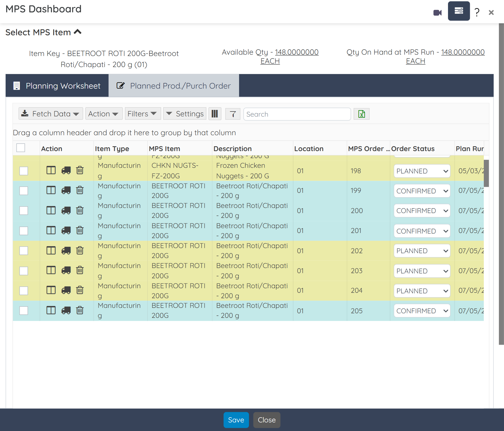Screen dimensions: 504x431
Task: Open status dropdown for order 200
Action: point(422,211)
